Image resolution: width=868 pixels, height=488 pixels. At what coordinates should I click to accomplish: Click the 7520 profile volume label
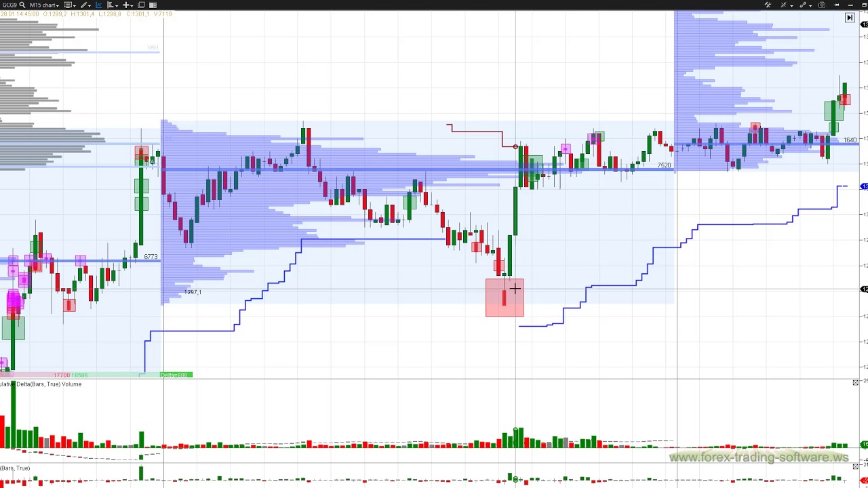(664, 165)
